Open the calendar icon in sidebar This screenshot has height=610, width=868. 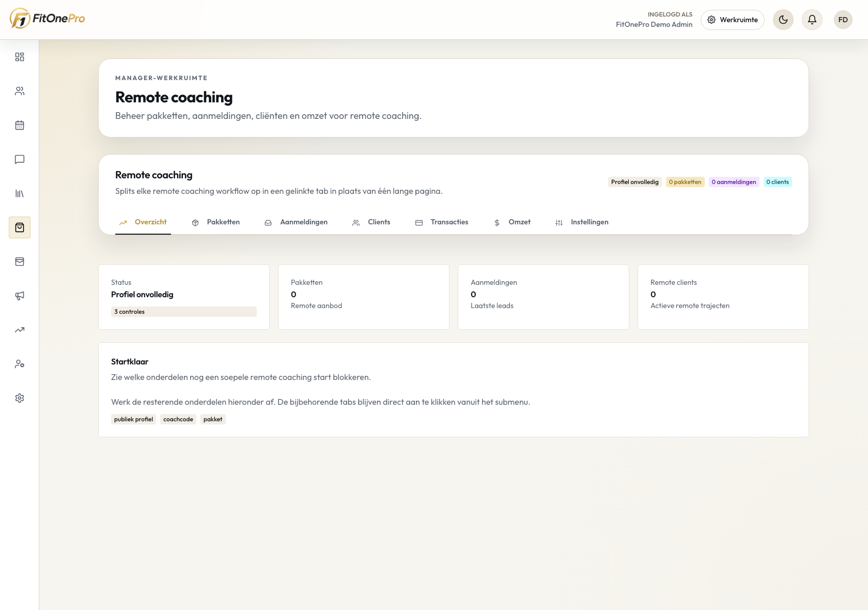20,125
